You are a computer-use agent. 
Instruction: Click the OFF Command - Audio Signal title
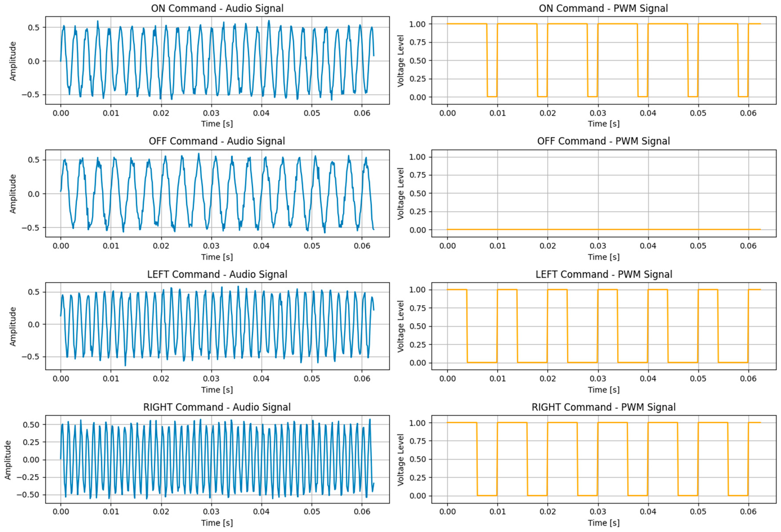click(x=217, y=141)
